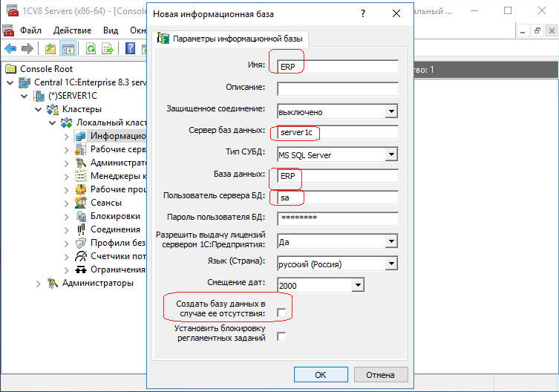
Task: Select Профили безопасности tree item
Action: (x=117, y=243)
